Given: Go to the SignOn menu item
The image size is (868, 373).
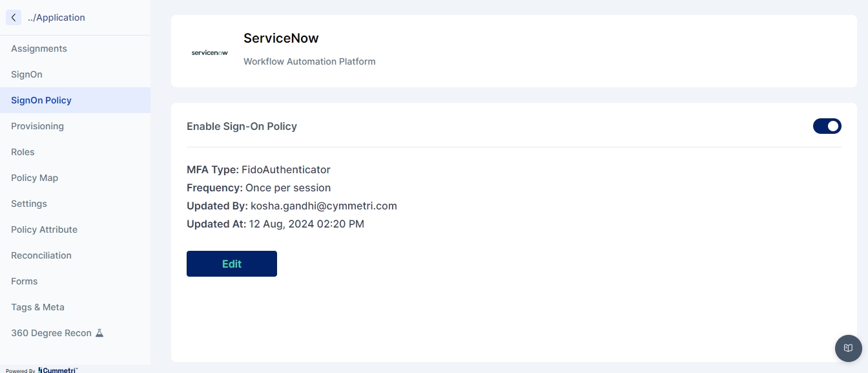Looking at the screenshot, I should click(26, 74).
